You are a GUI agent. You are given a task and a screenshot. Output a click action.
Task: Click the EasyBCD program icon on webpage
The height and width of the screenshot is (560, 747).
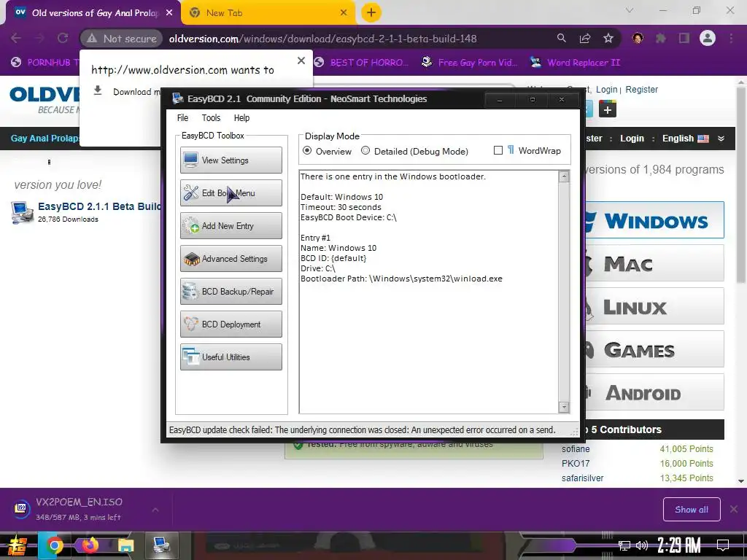coord(22,212)
